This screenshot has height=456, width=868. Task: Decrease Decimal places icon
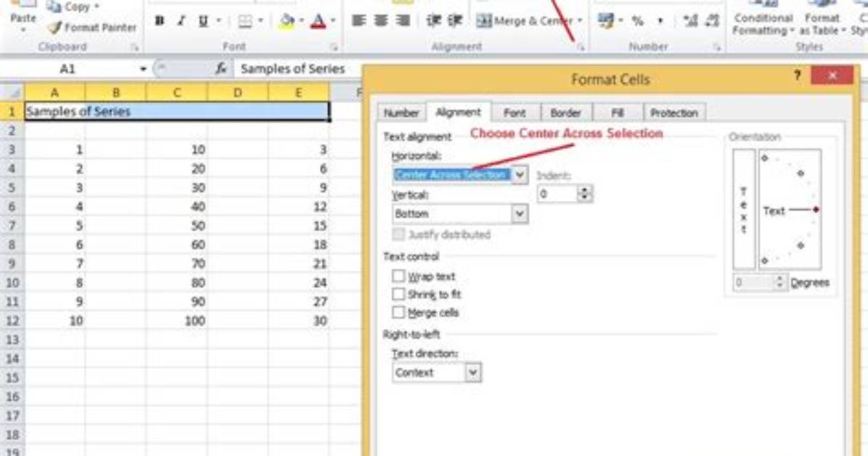[713, 21]
